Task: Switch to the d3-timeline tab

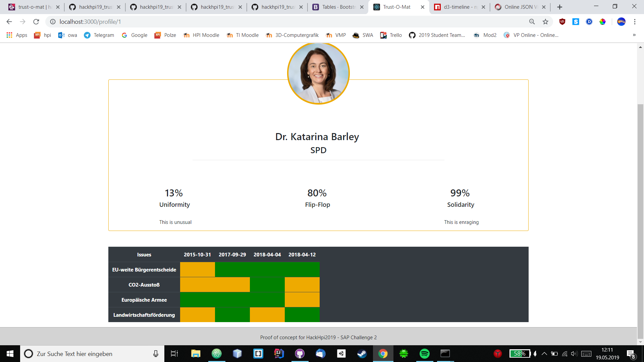Action: tap(460, 7)
